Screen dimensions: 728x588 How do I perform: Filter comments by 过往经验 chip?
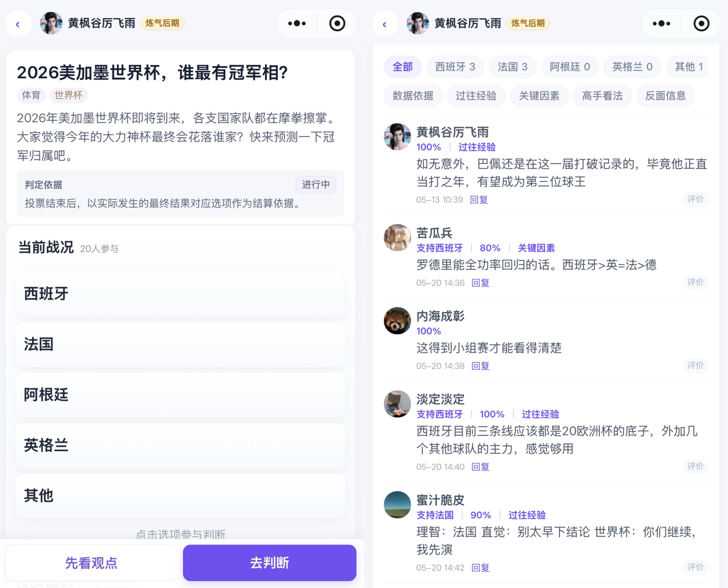coord(476,96)
